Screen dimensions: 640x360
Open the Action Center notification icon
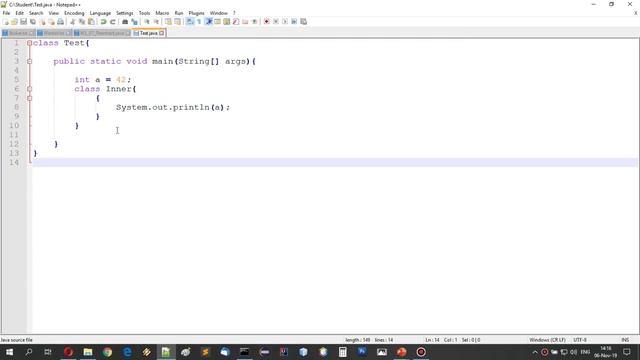click(627, 352)
